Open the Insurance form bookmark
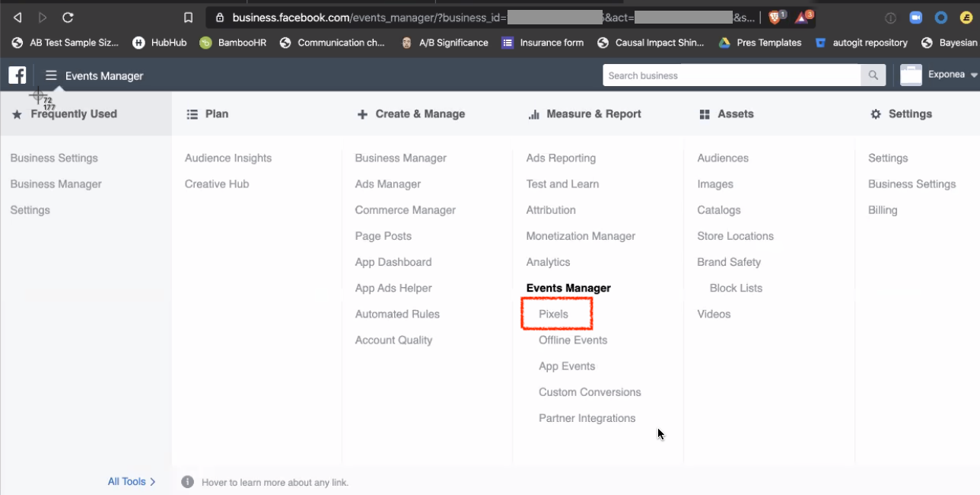The width and height of the screenshot is (980, 495). (x=542, y=43)
